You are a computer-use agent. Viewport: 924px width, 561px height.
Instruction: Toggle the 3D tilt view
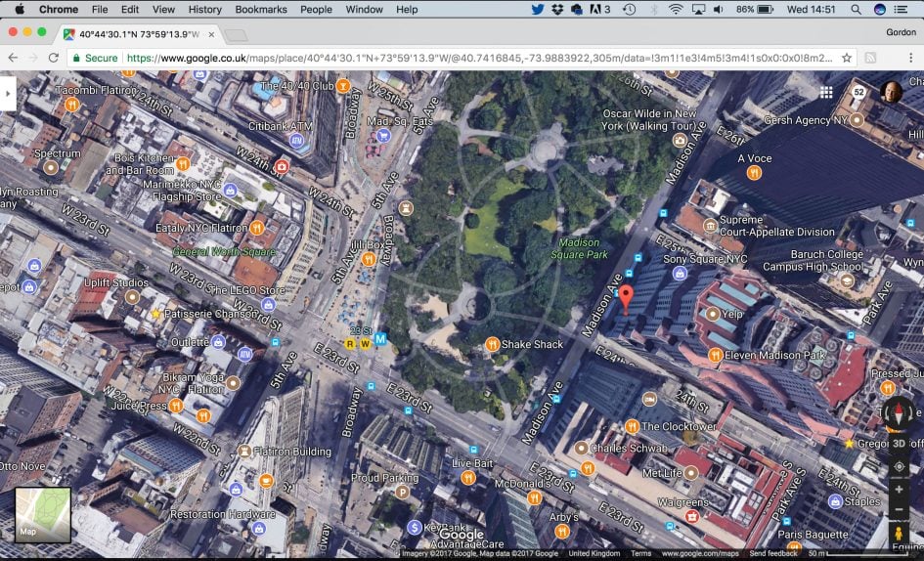point(899,444)
